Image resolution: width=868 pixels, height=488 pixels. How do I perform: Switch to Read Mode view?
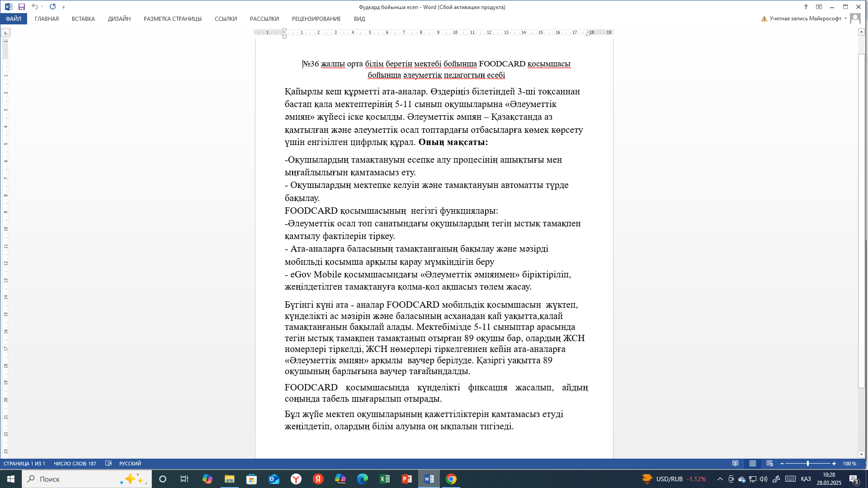pyautogui.click(x=736, y=464)
